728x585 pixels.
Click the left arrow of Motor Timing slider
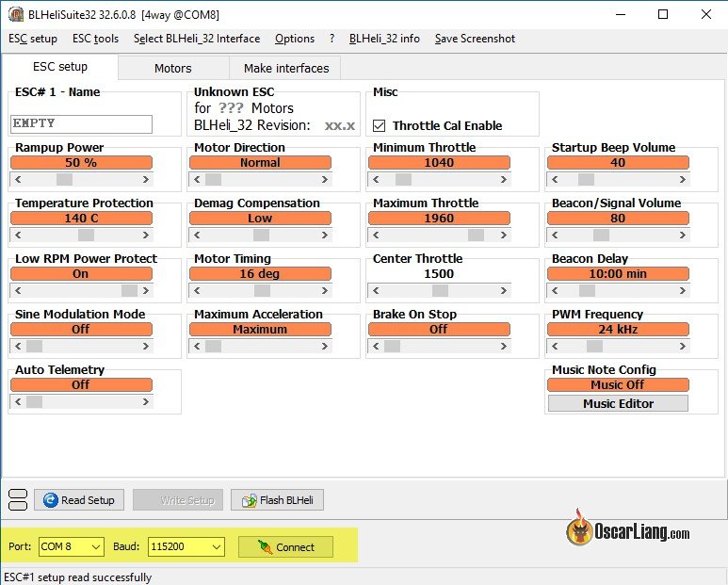197,290
